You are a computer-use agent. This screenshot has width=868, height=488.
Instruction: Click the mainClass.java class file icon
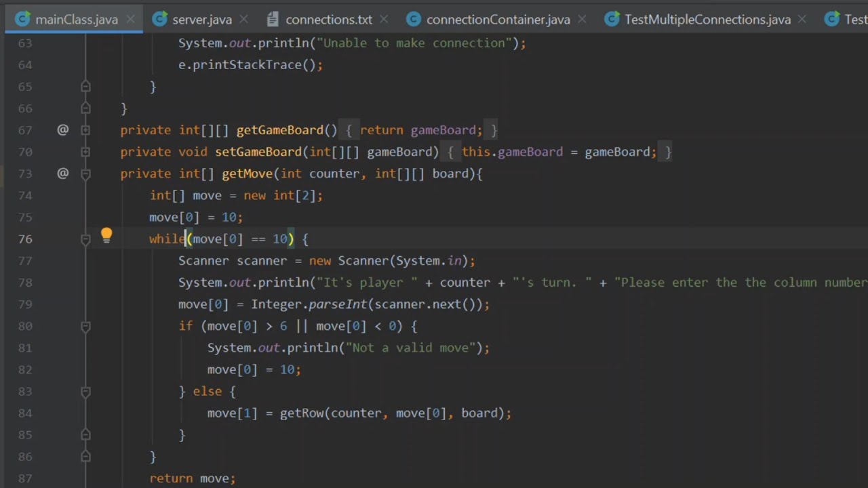point(22,19)
